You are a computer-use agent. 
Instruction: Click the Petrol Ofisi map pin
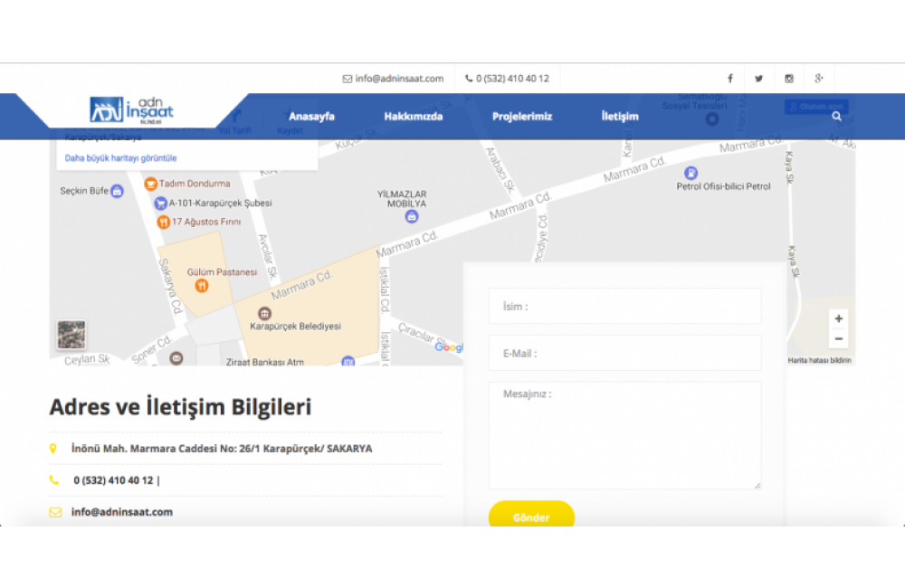click(691, 173)
